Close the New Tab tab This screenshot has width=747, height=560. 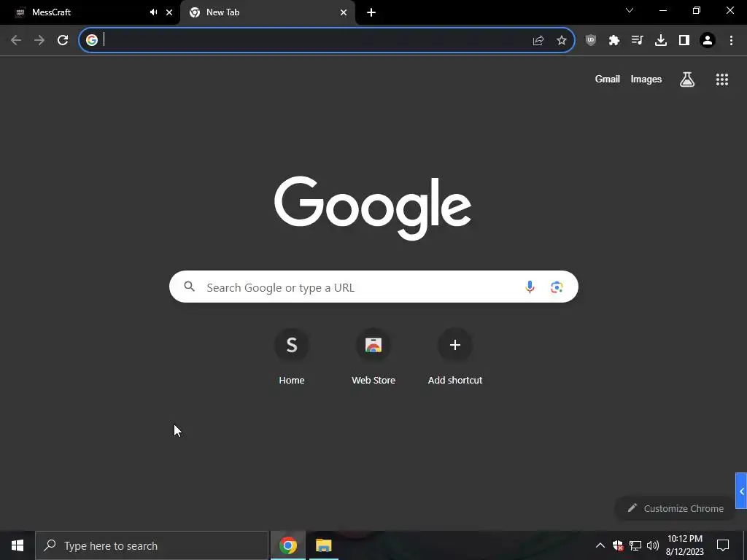point(344,12)
